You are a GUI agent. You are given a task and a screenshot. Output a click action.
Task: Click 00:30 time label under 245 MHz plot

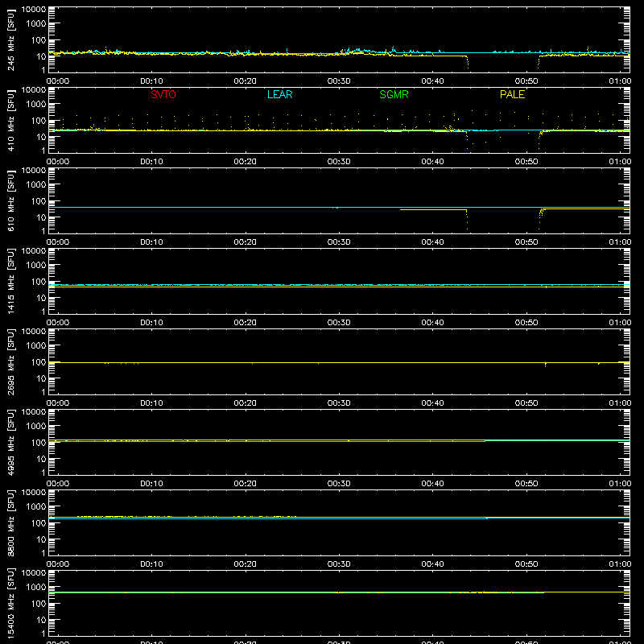click(x=339, y=81)
